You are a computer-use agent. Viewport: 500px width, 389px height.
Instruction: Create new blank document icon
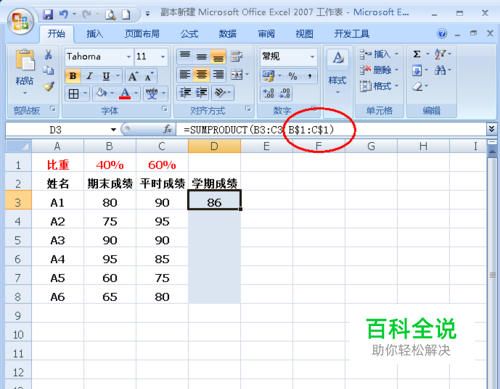click(x=126, y=15)
